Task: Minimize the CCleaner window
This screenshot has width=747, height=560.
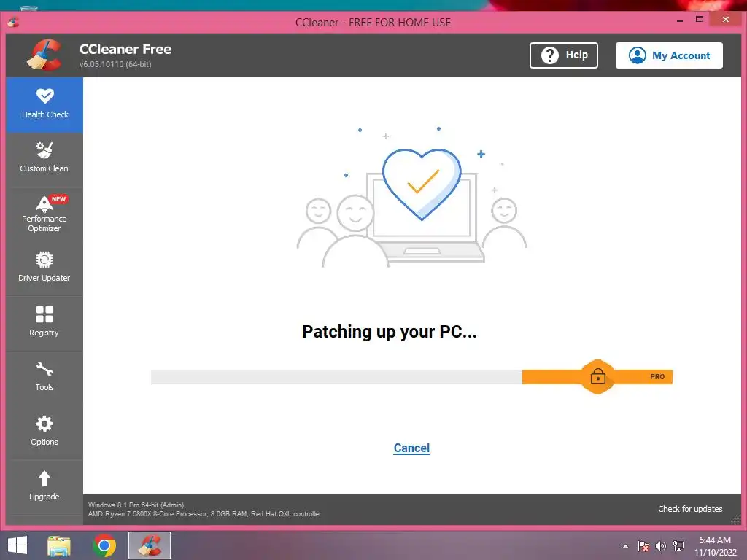Action: [680, 20]
